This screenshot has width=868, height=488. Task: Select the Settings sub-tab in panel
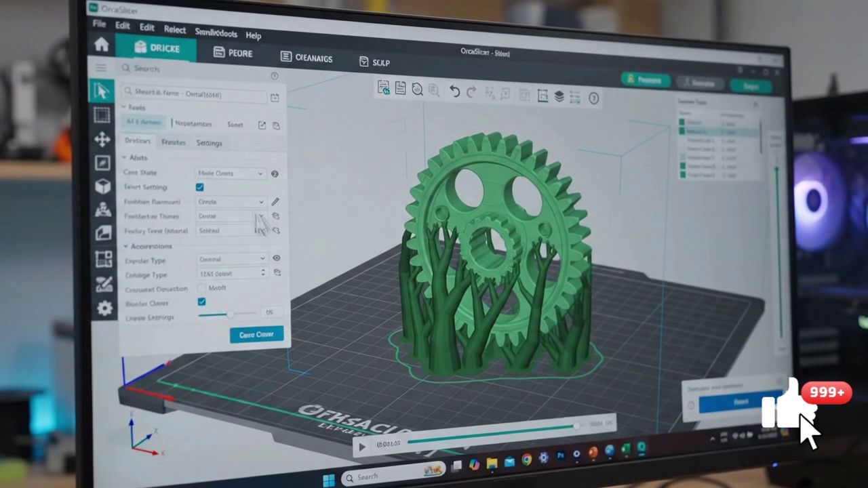209,143
